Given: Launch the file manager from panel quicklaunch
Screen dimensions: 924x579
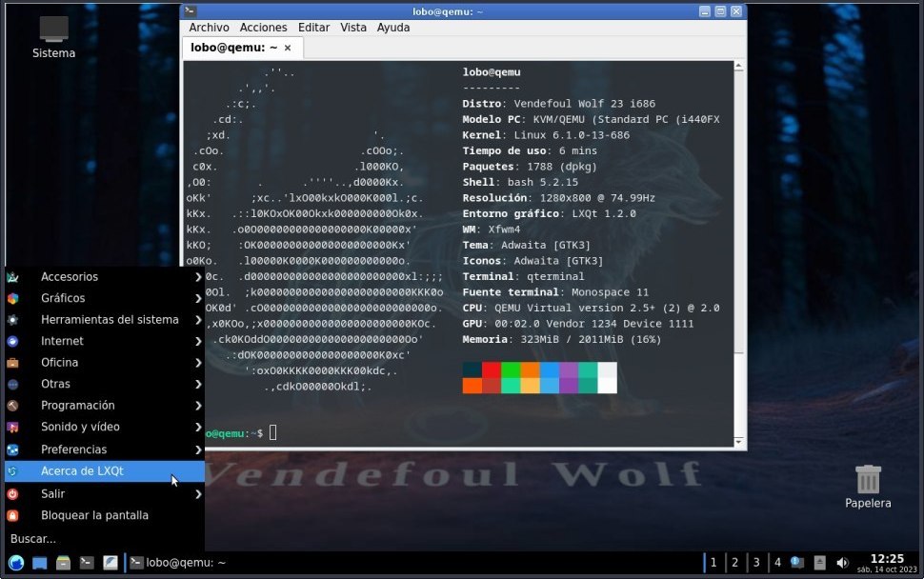Looking at the screenshot, I should [63, 563].
